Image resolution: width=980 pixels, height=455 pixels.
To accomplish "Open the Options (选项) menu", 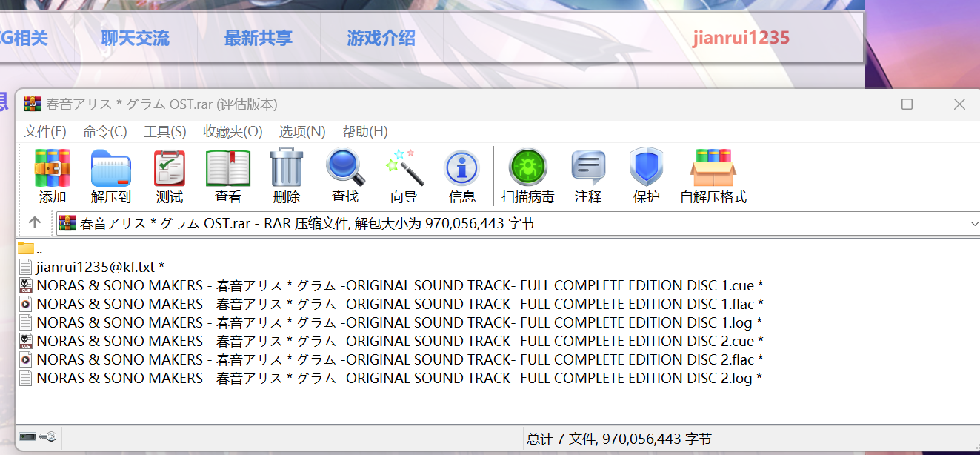I will point(302,132).
